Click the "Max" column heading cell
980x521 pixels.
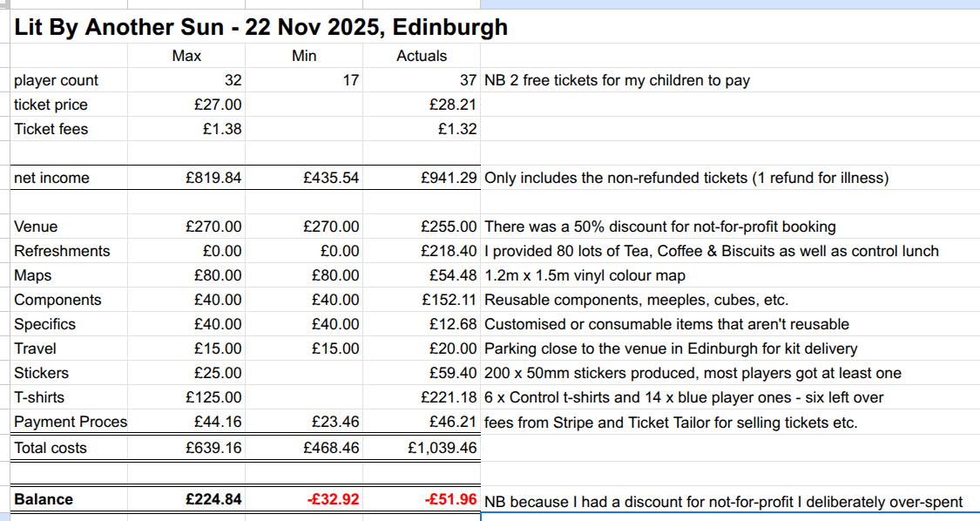pyautogui.click(x=186, y=56)
